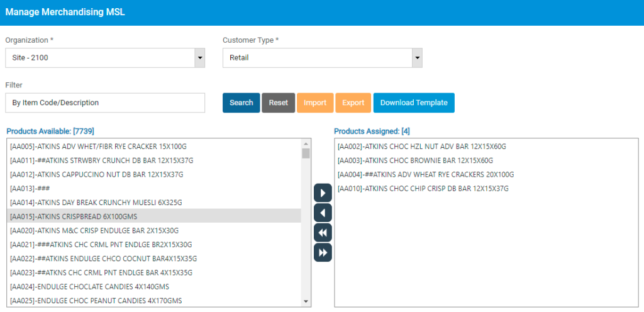Image resolution: width=644 pixels, height=312 pixels.
Task: Select [AA015]-ATKINS CRISPBREAD 6X100GMS
Action: [x=154, y=216]
